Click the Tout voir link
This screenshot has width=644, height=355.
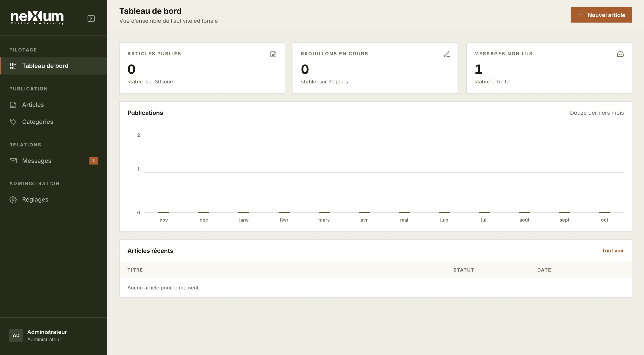(x=613, y=251)
